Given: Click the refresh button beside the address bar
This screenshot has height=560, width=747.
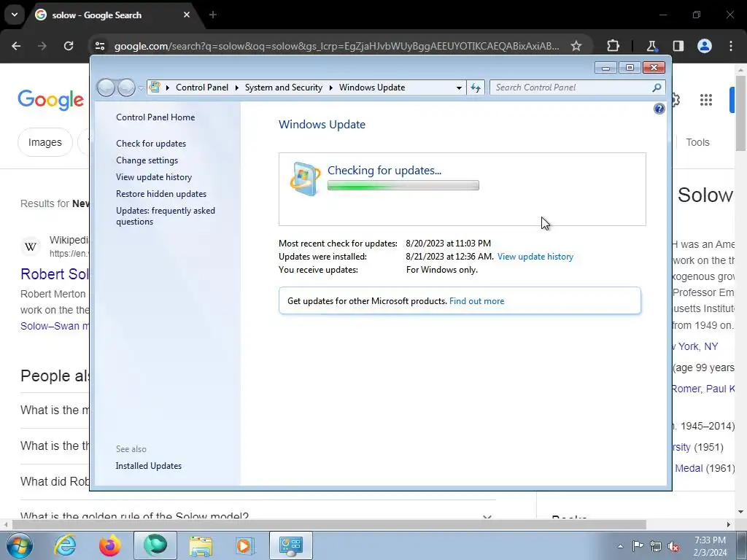Looking at the screenshot, I should click(x=476, y=87).
